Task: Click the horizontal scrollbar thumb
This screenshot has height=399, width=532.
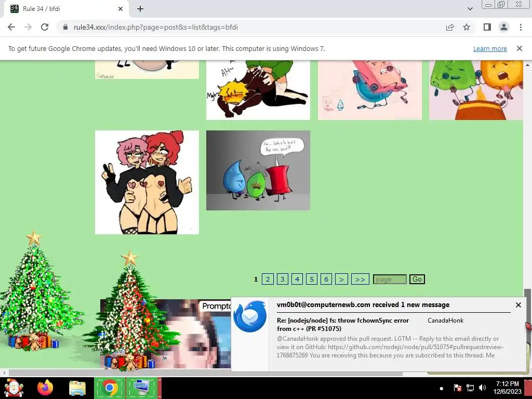Action: [x=205, y=373]
